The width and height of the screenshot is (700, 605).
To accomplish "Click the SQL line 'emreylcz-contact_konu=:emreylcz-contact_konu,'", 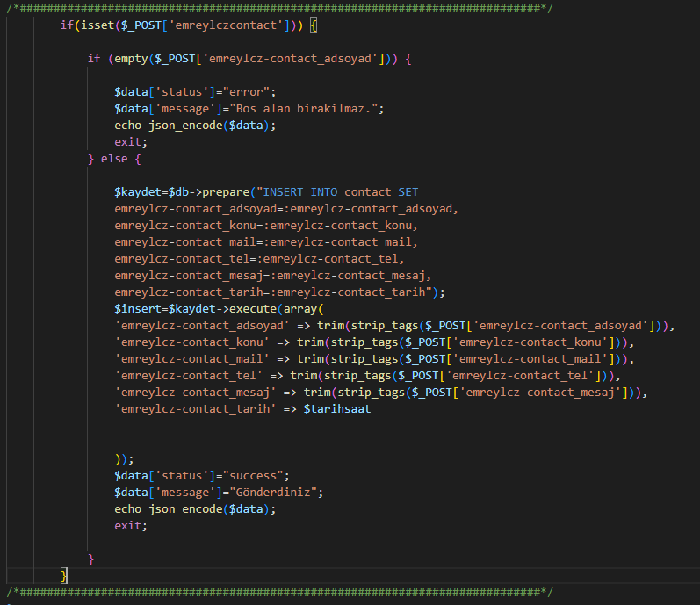I will point(266,226).
